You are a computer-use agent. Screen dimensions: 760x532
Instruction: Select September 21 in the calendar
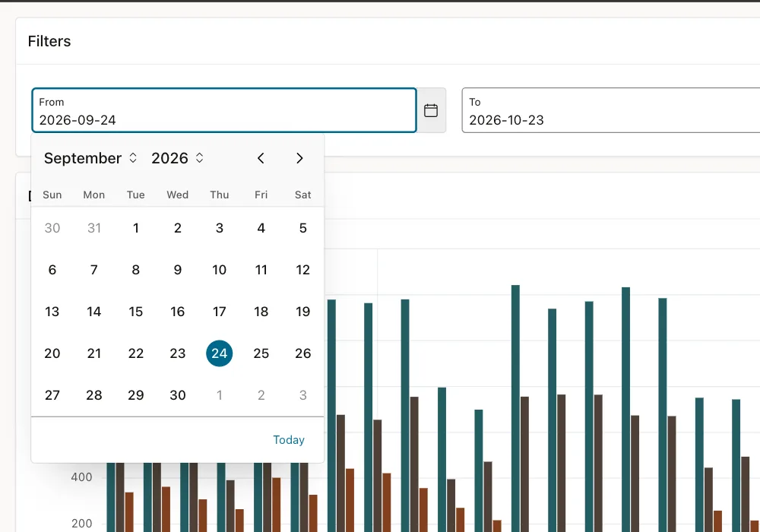(94, 353)
